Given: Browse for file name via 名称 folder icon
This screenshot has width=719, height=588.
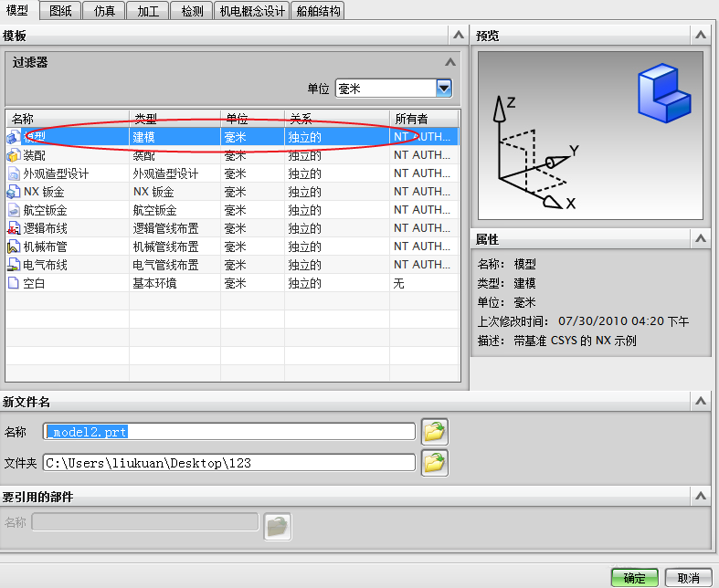Looking at the screenshot, I should pyautogui.click(x=434, y=432).
